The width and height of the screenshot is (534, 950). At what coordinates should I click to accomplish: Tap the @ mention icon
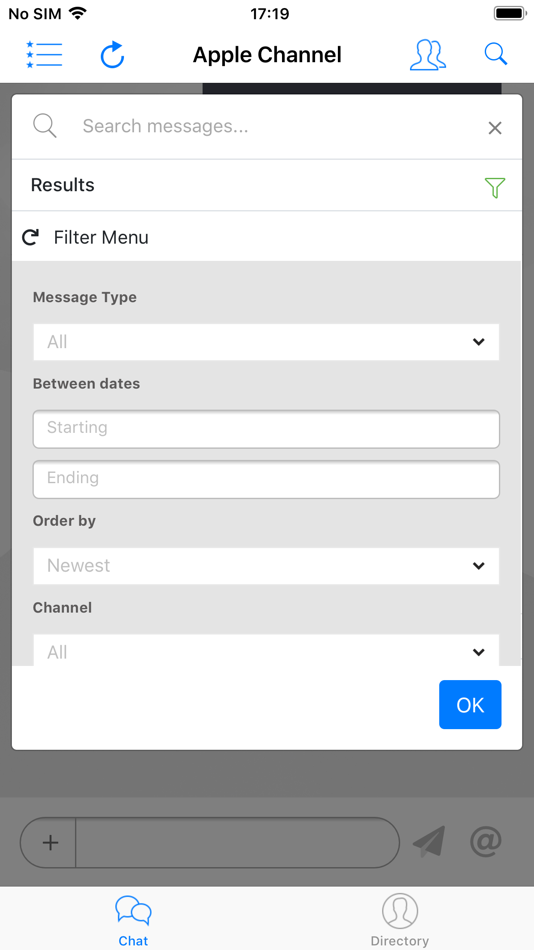pos(486,842)
